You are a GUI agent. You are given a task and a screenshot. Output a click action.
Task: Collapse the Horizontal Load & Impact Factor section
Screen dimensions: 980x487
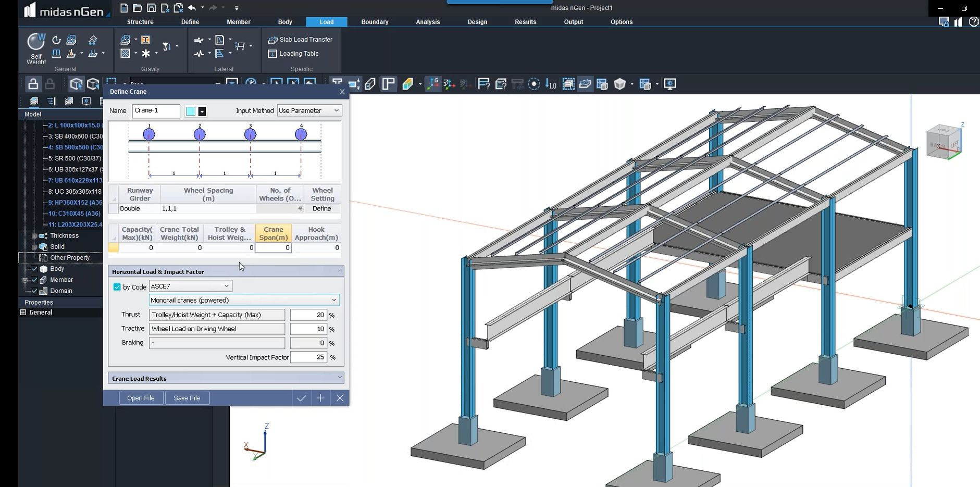[340, 270]
